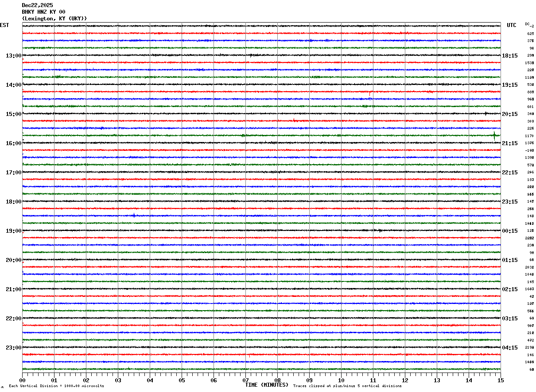Click the "15:00" EST time label
The width and height of the screenshot is (536, 392).
pos(13,114)
